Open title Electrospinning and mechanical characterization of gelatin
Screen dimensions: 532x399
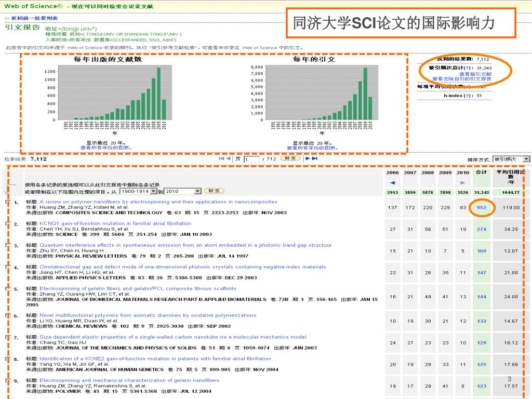click(x=129, y=381)
